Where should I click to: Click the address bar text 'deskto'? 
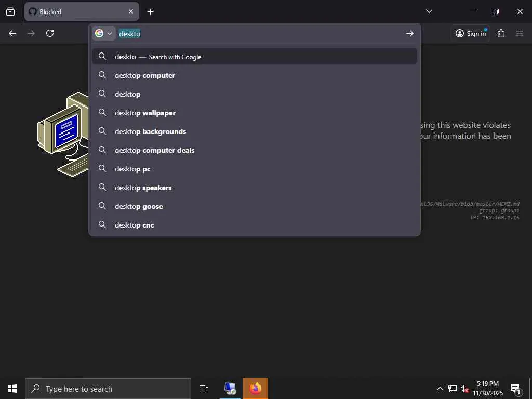pos(129,34)
